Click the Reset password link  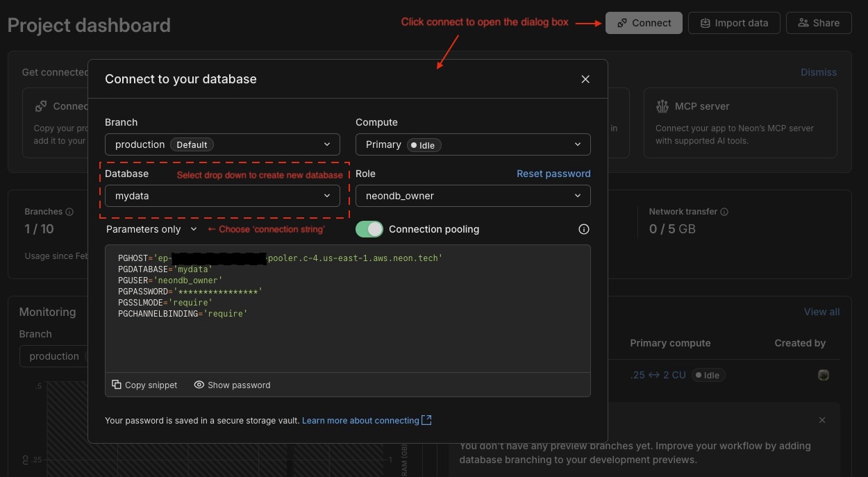553,174
